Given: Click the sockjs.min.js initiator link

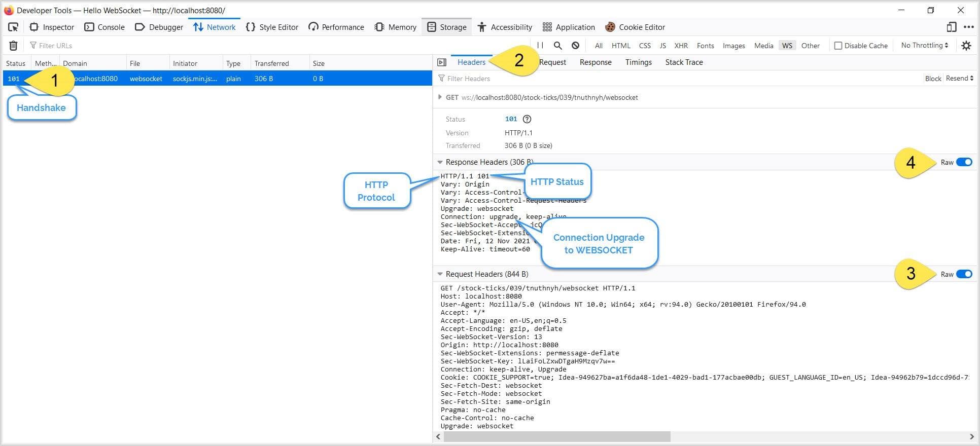Looking at the screenshot, I should click(x=195, y=79).
